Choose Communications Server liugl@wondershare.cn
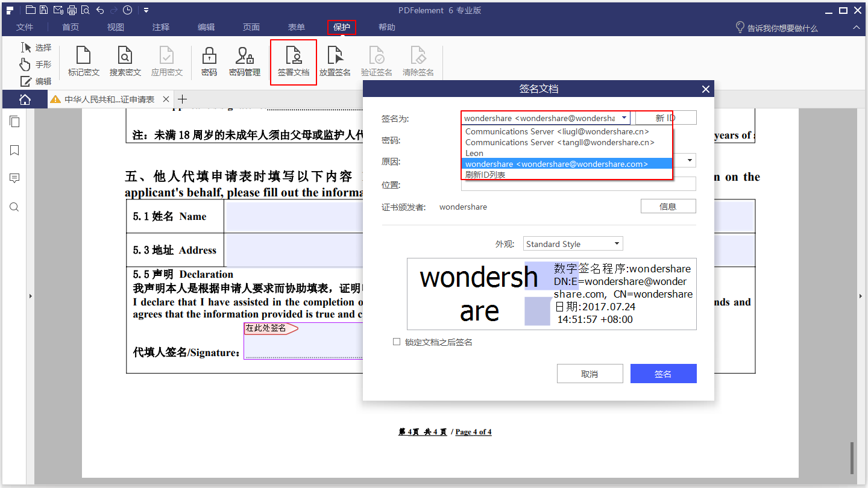 coord(567,131)
